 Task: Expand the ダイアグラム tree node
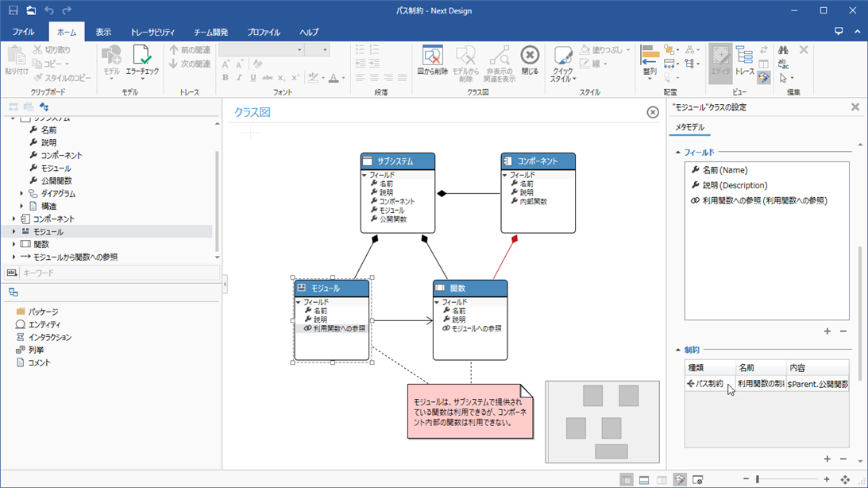(21, 193)
